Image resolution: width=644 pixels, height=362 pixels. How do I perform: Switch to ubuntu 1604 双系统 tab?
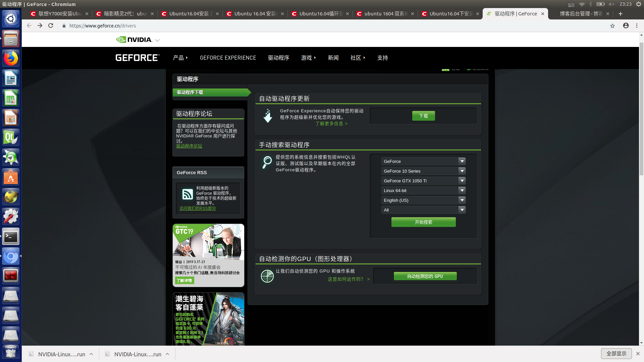tap(385, 14)
